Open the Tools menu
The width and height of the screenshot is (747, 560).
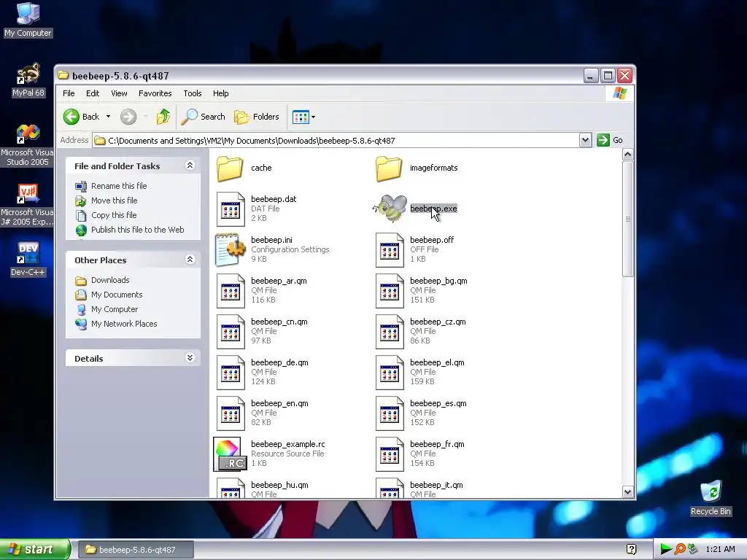(x=193, y=93)
